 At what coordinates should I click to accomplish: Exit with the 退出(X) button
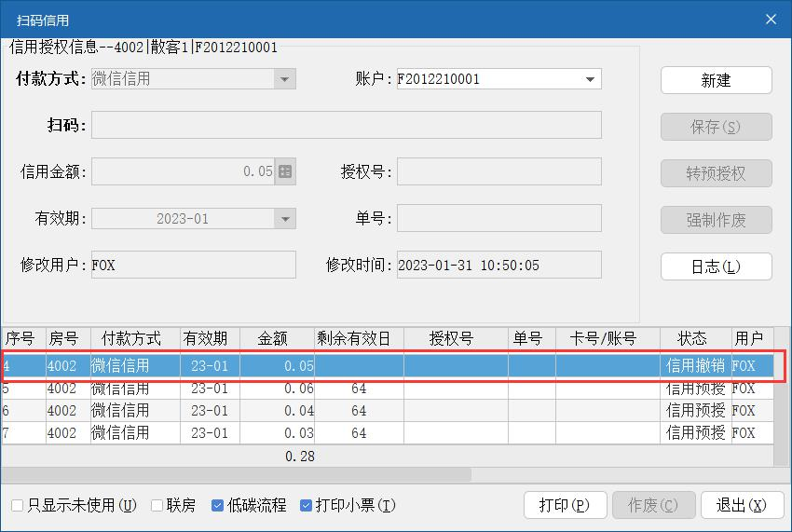(742, 505)
